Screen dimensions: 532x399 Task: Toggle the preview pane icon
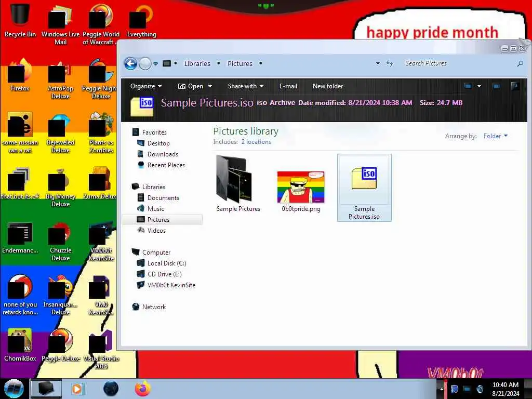[x=496, y=86]
